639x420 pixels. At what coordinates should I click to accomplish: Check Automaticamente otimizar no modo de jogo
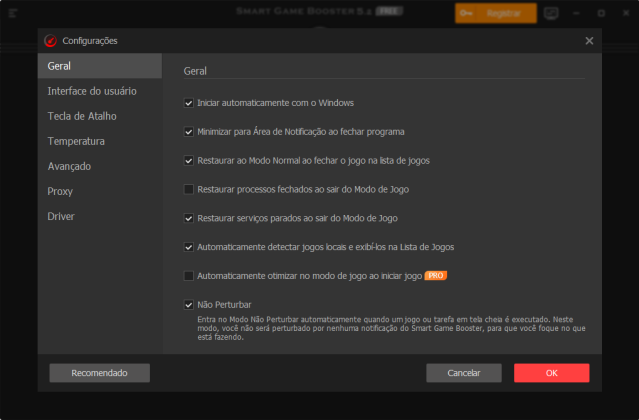click(x=188, y=276)
